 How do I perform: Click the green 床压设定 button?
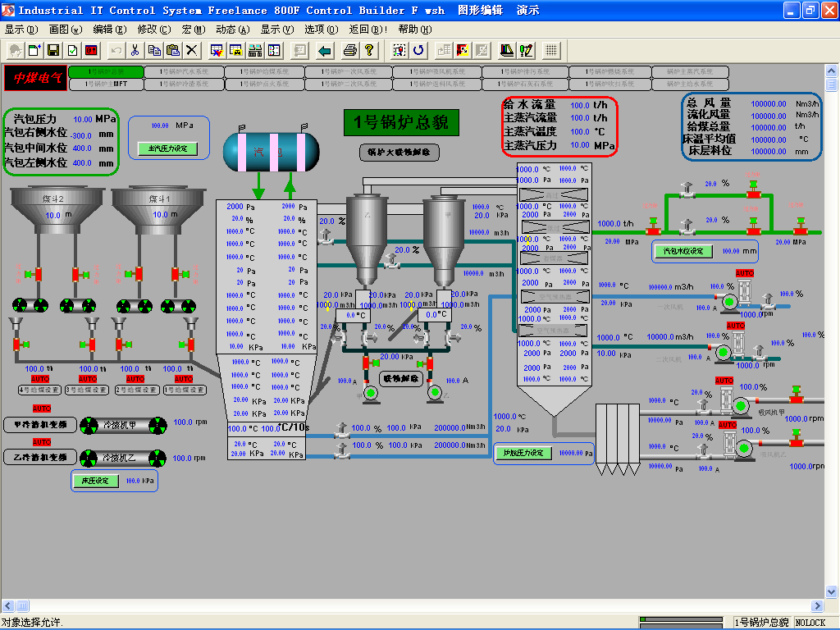pyautogui.click(x=95, y=481)
